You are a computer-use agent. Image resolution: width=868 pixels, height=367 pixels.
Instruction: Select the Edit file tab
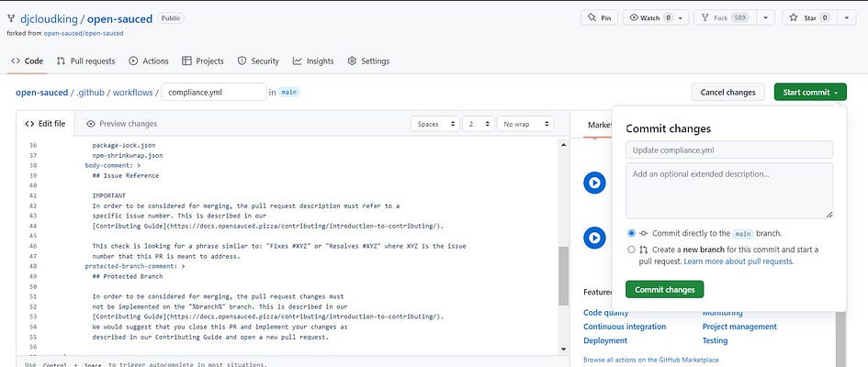point(45,124)
